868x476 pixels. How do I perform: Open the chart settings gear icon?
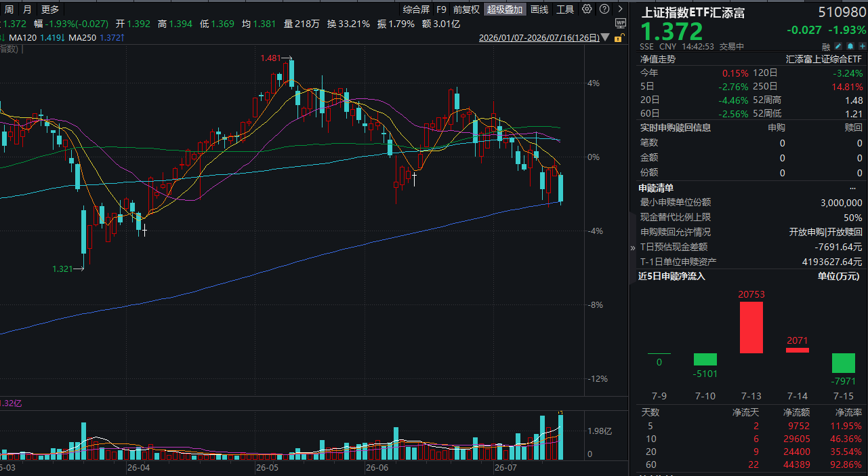coord(587,9)
